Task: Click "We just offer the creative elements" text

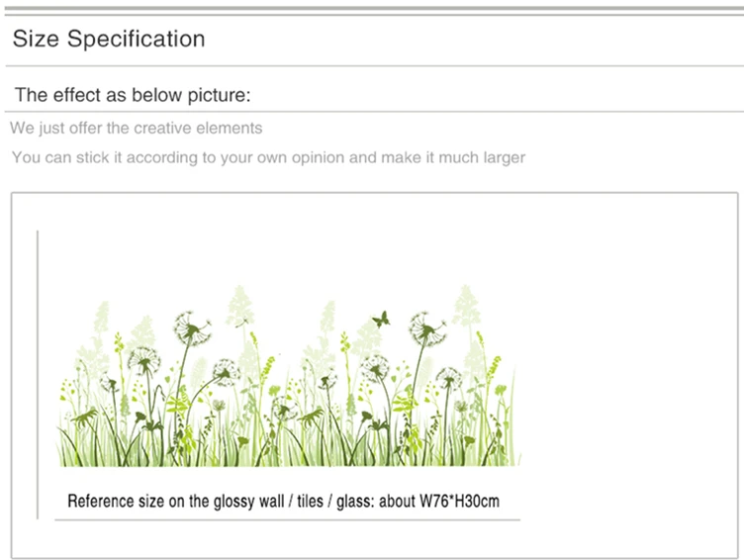Action: point(137,129)
